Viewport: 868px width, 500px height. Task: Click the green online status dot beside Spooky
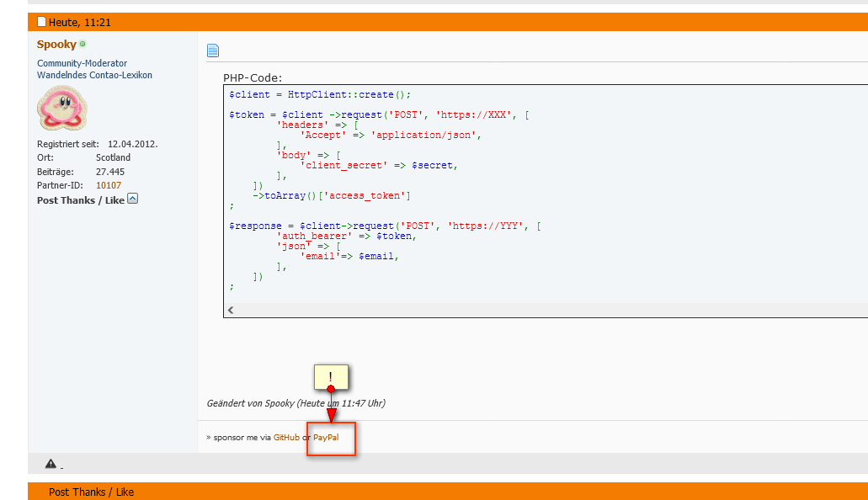tap(83, 44)
